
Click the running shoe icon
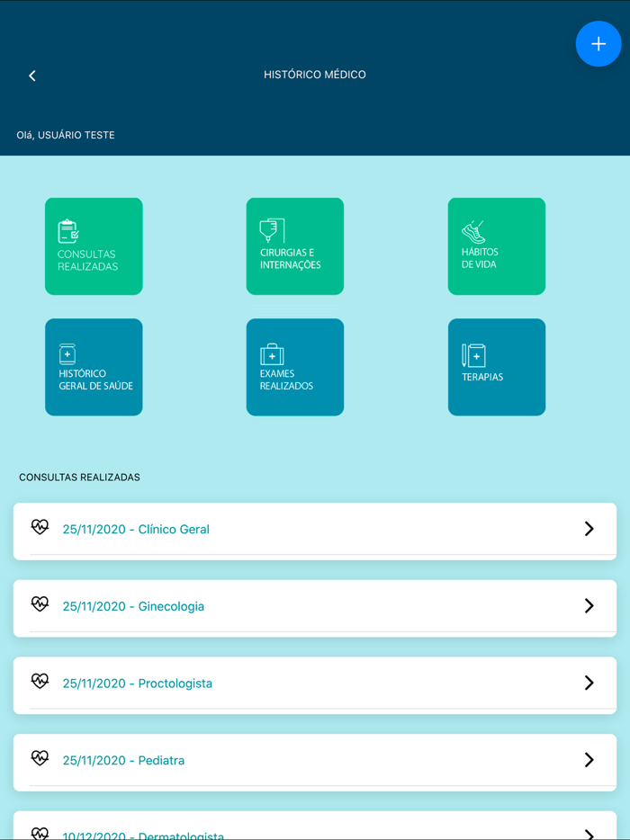473,232
